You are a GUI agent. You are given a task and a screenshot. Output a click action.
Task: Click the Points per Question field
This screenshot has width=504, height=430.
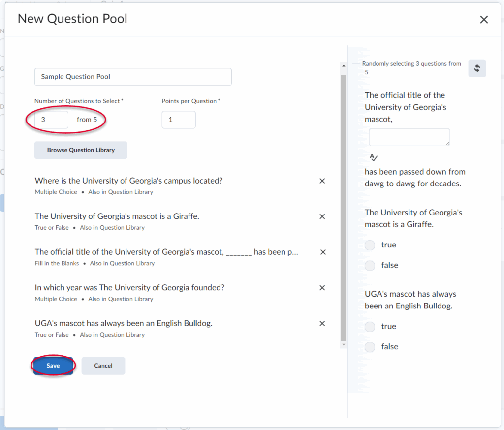[x=179, y=120]
